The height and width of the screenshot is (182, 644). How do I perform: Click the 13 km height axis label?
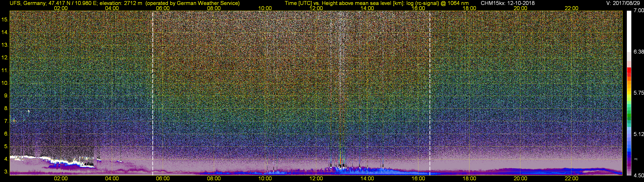[5, 45]
